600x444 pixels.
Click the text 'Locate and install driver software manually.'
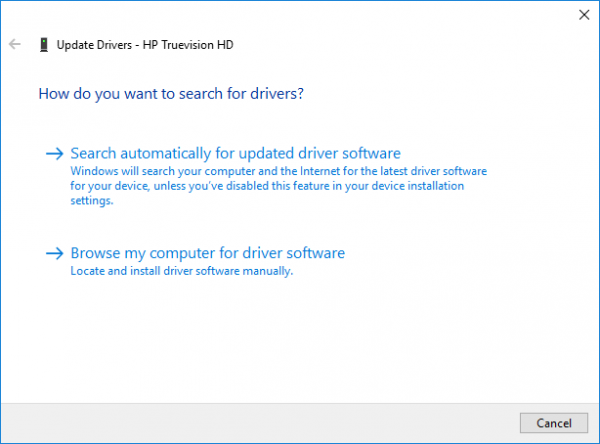(x=182, y=271)
